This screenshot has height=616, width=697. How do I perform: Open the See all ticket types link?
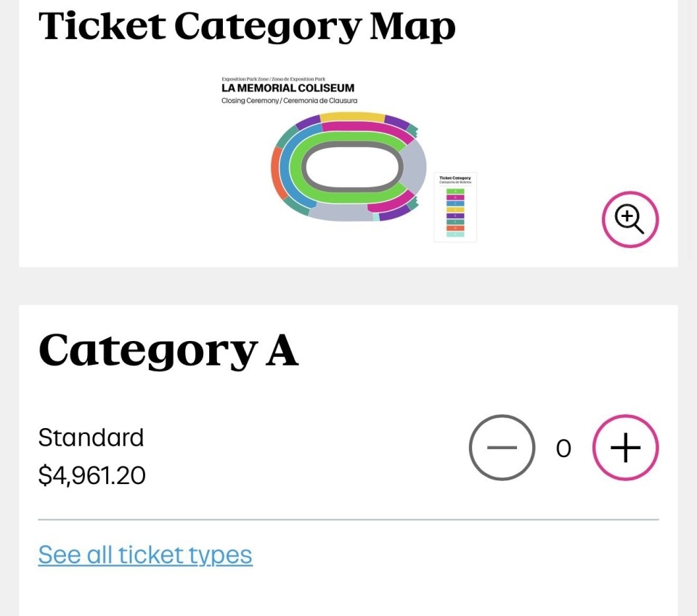(x=145, y=555)
